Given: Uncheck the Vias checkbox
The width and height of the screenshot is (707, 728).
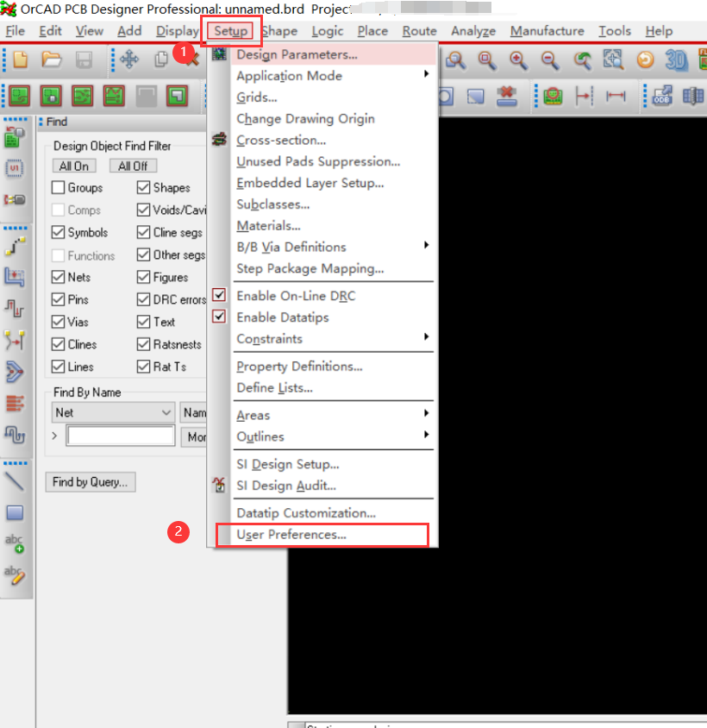Looking at the screenshot, I should 58,322.
